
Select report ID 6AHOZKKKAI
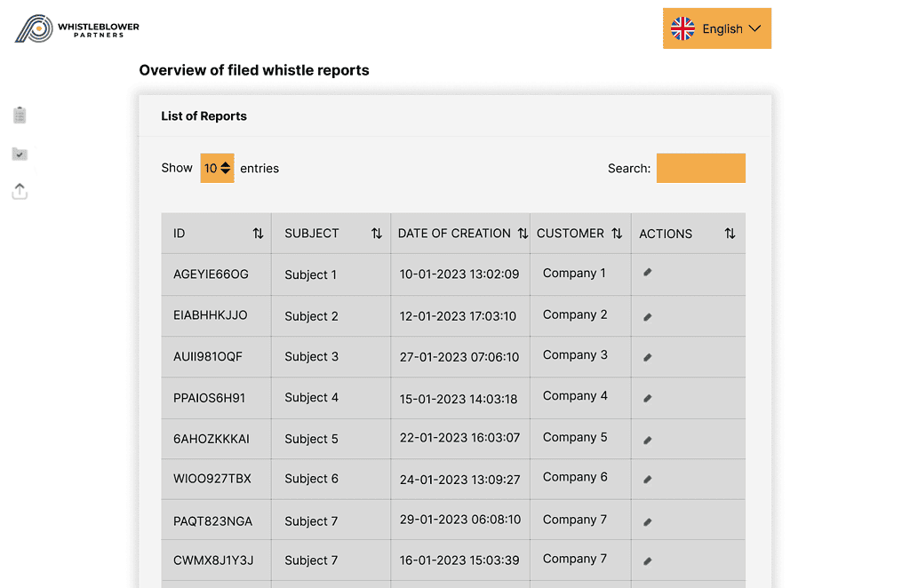click(x=212, y=439)
